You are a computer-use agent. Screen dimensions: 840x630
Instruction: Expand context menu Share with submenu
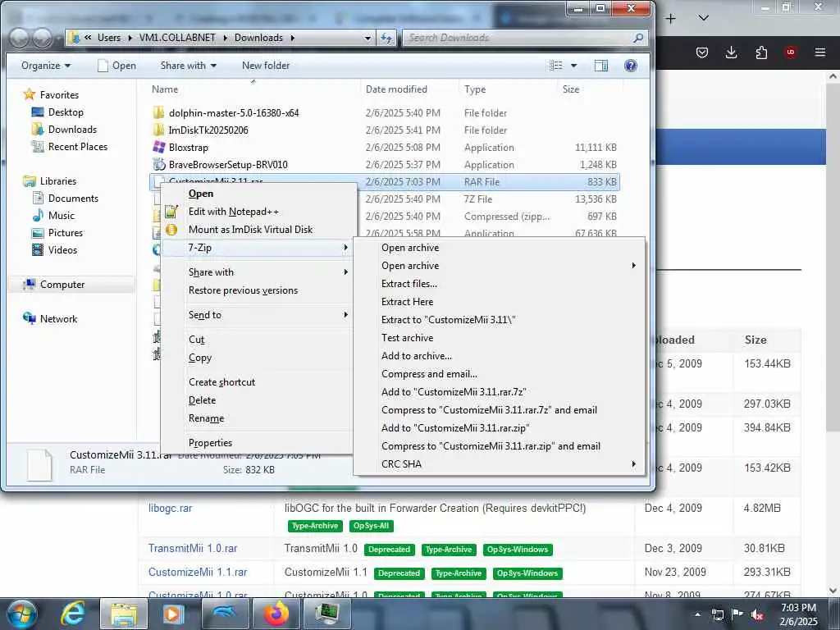click(256, 272)
